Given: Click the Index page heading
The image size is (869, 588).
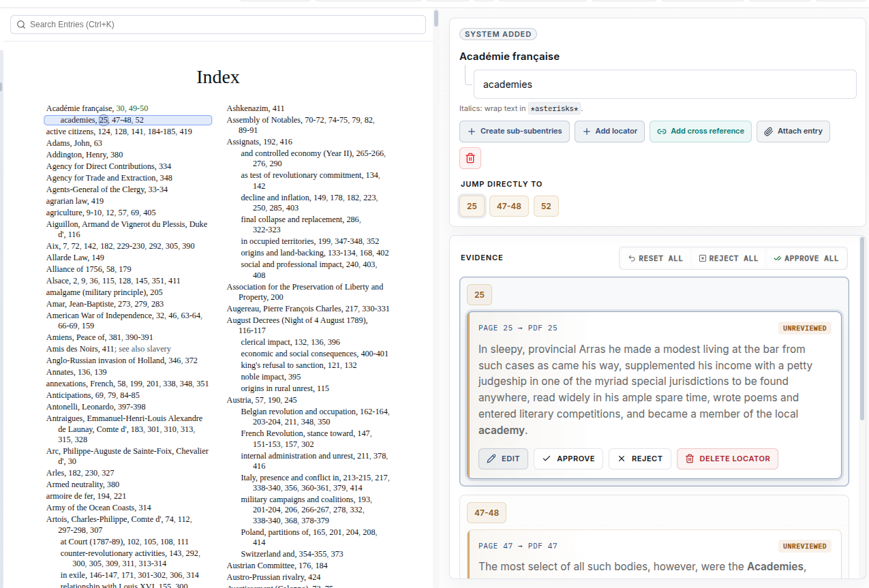Looking at the screenshot, I should pyautogui.click(x=218, y=77).
